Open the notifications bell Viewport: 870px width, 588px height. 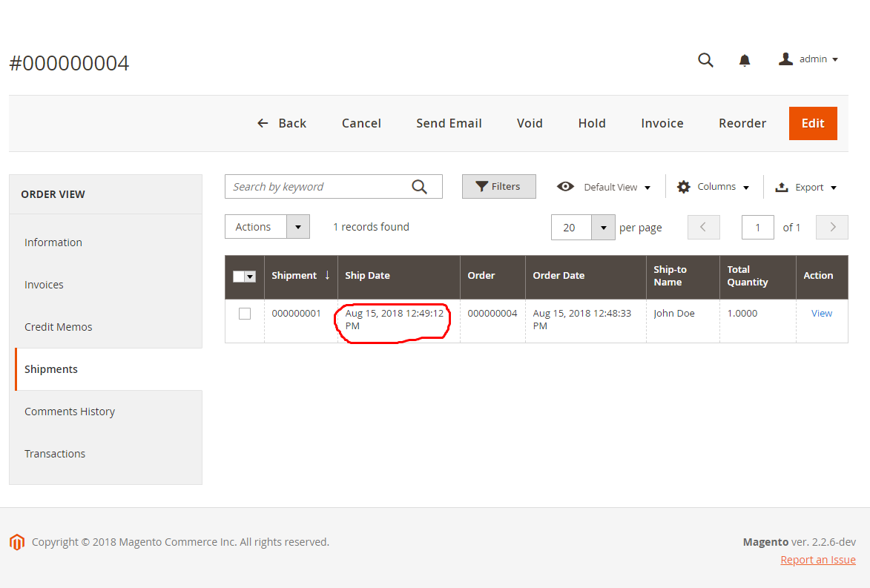[745, 59]
